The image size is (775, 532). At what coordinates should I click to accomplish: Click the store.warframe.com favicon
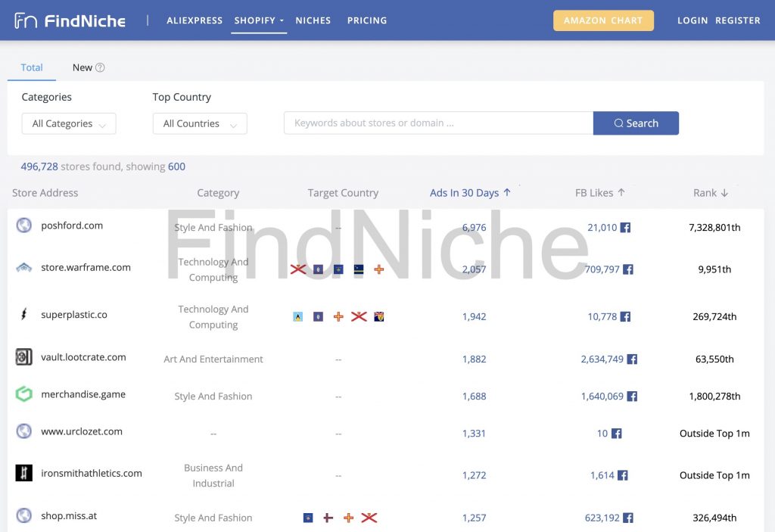[23, 267]
